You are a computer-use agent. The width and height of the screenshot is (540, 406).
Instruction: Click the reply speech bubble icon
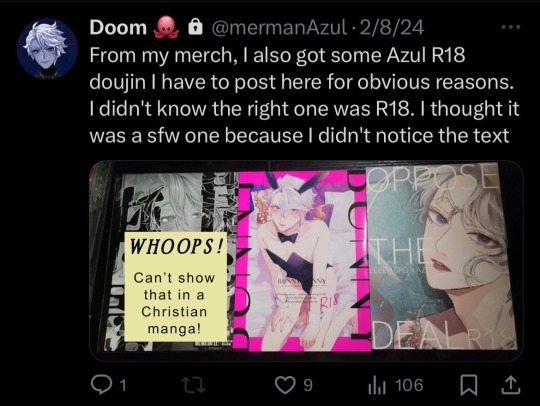coord(101,385)
